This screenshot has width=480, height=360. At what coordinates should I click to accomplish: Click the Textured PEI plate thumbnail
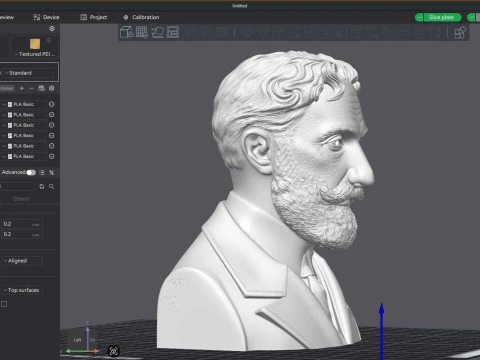(35, 44)
